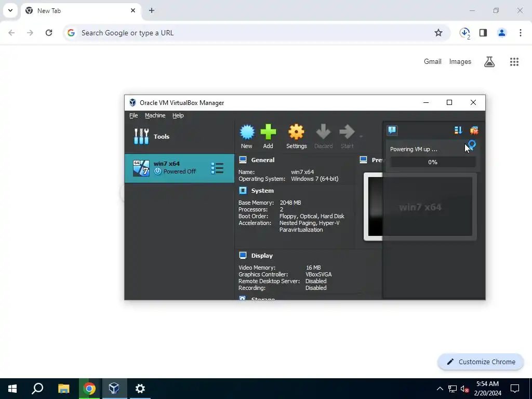532x399 pixels.
Task: Open the File menu in VirtualBox
Action: point(134,115)
